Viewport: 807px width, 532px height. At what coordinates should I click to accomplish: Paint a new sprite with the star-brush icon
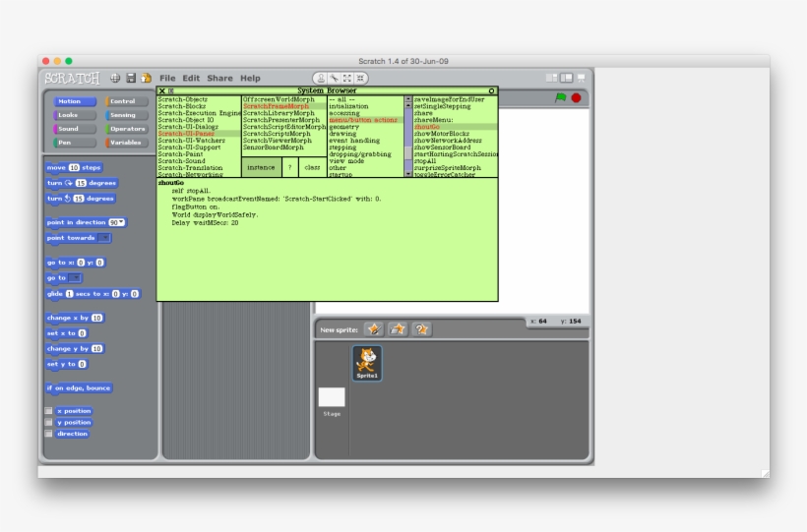point(374,329)
